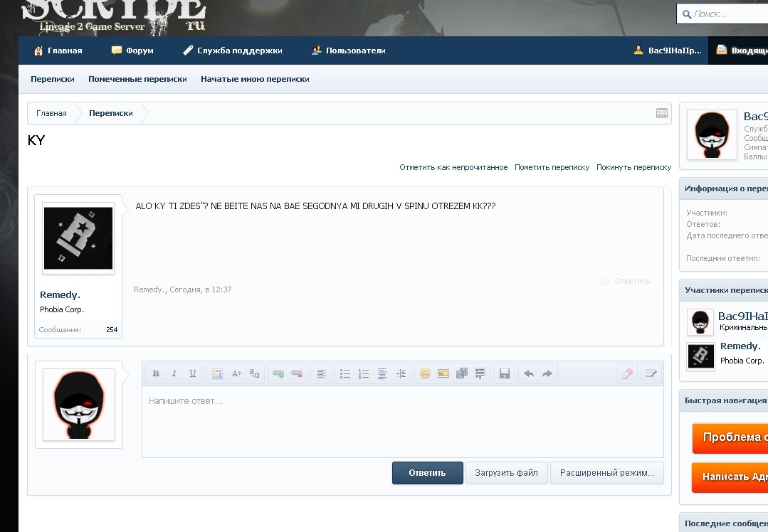Open the smilies picker
Screen dimensions: 768x532
pyautogui.click(x=425, y=374)
